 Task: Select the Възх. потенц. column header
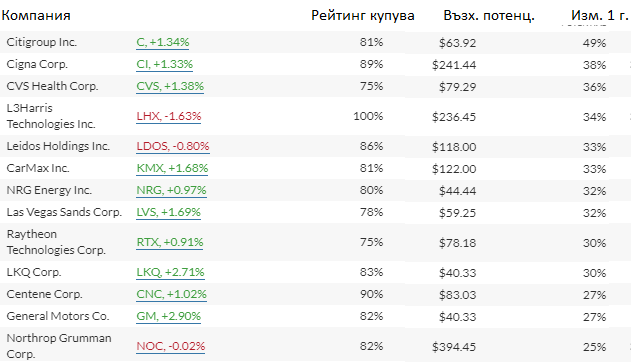point(489,15)
